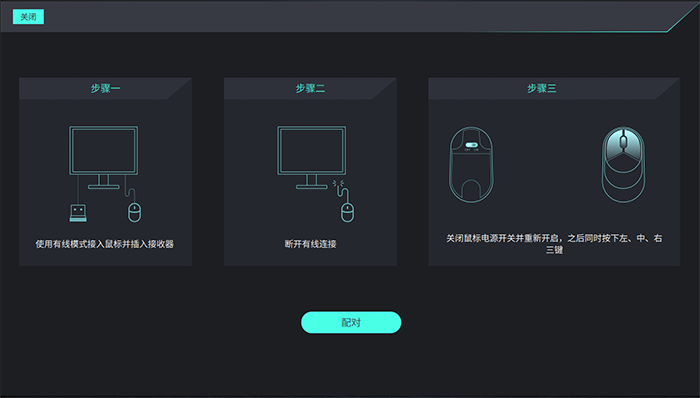Viewport: 700px width, 398px height.
Task: Click the 关闭 button
Action: [28, 17]
